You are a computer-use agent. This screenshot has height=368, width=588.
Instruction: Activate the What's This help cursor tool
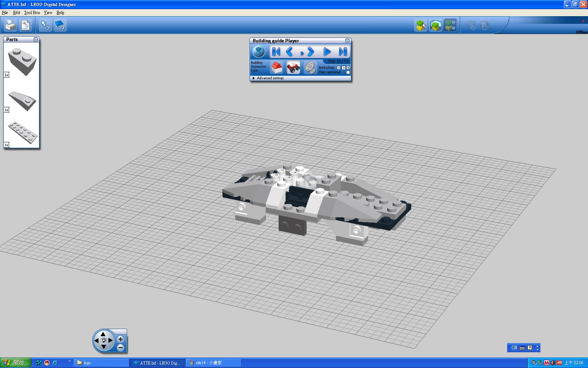(45, 25)
